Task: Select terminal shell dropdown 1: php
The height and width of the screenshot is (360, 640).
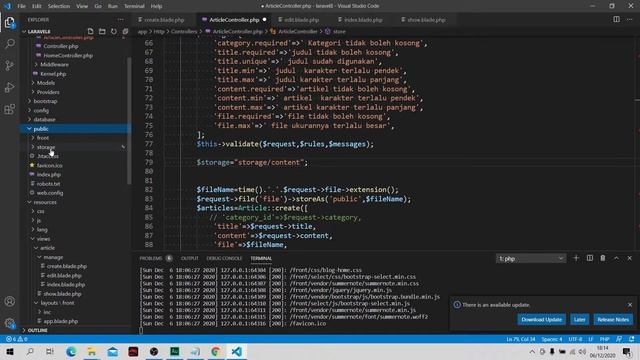Action: click(x=531, y=258)
